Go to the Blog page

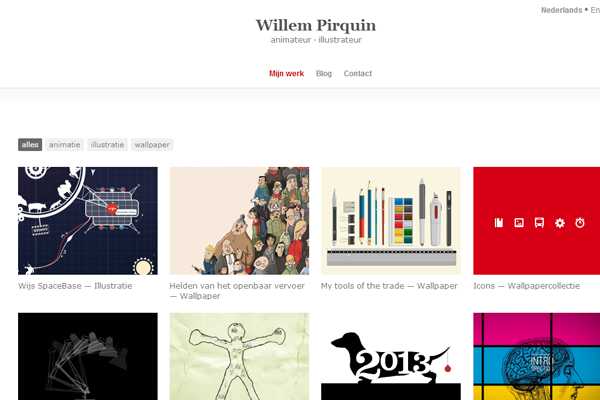point(324,73)
